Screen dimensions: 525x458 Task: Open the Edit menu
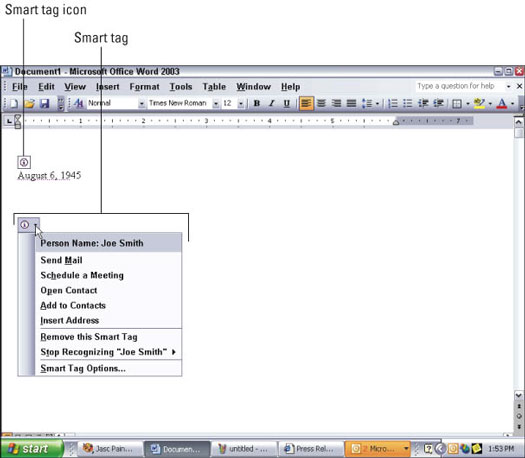point(46,87)
